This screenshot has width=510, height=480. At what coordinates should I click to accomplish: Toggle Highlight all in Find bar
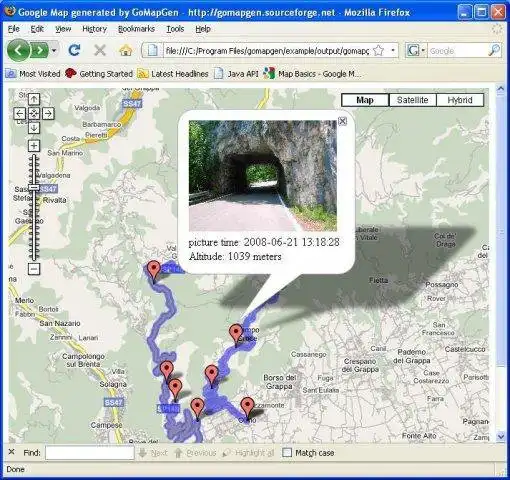(x=248, y=453)
